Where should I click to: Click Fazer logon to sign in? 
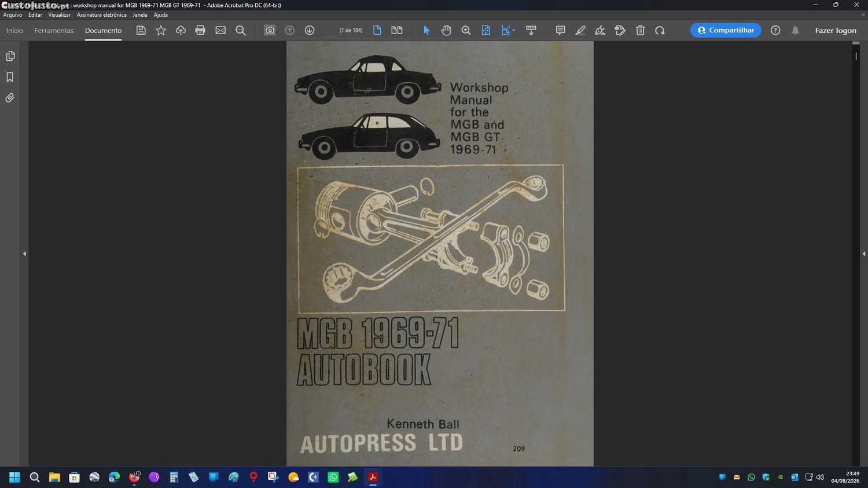click(x=836, y=30)
